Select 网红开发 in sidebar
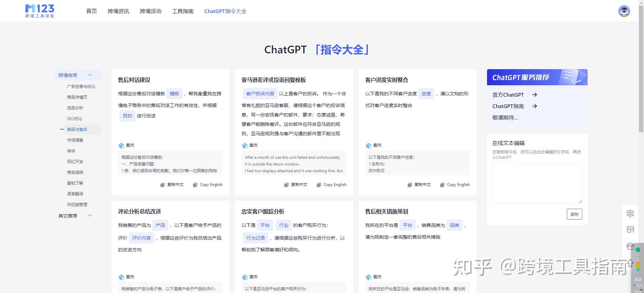Viewport: 644px width, 293px height. pyautogui.click(x=75, y=161)
